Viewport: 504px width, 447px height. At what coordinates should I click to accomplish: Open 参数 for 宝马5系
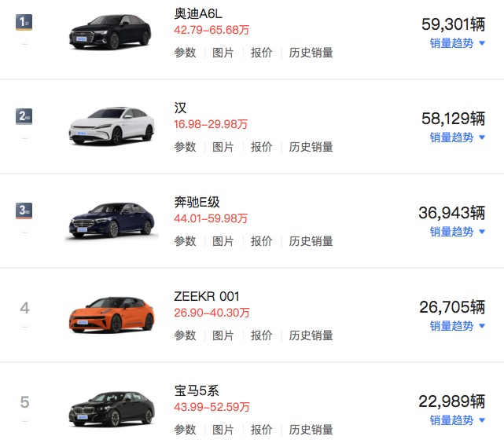pyautogui.click(x=185, y=430)
